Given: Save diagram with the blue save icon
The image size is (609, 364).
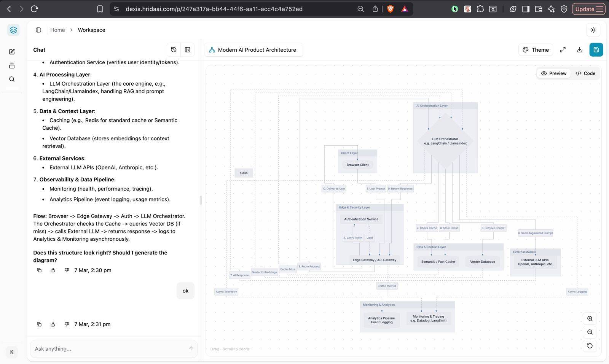Looking at the screenshot, I should point(596,50).
